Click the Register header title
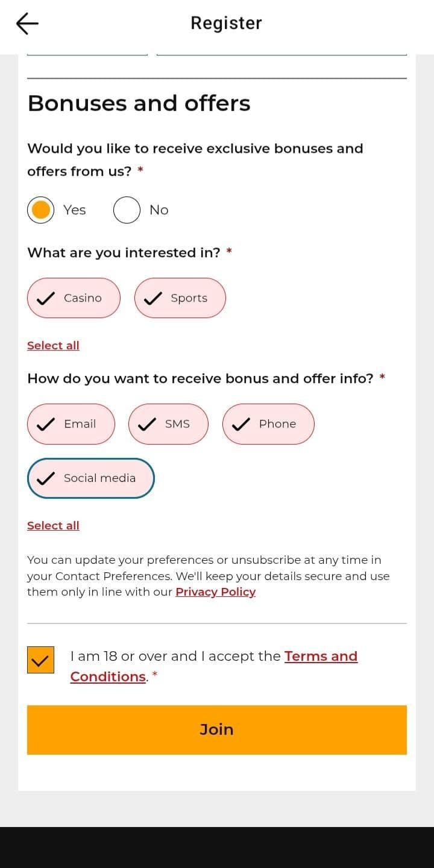The width and height of the screenshot is (434, 868). click(x=226, y=23)
